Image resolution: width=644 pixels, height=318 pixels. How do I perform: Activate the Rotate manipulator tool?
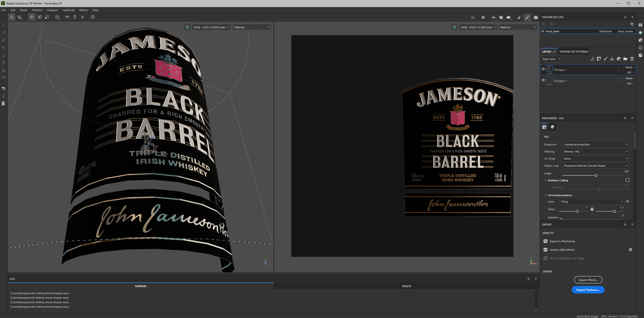point(39,17)
